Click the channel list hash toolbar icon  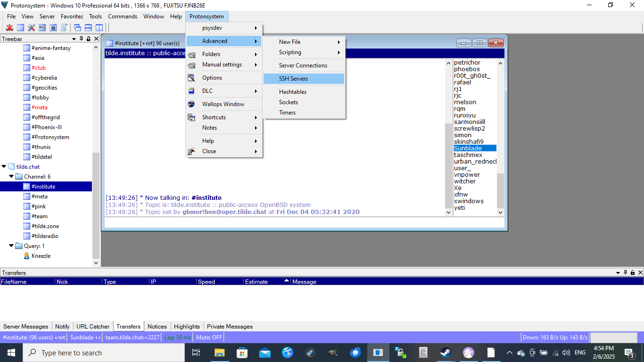[53, 28]
